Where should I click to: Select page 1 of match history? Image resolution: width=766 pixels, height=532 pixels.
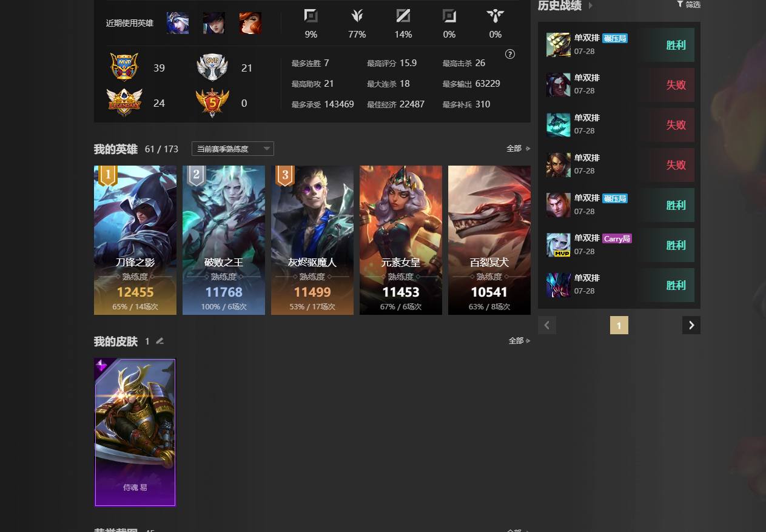pyautogui.click(x=619, y=325)
